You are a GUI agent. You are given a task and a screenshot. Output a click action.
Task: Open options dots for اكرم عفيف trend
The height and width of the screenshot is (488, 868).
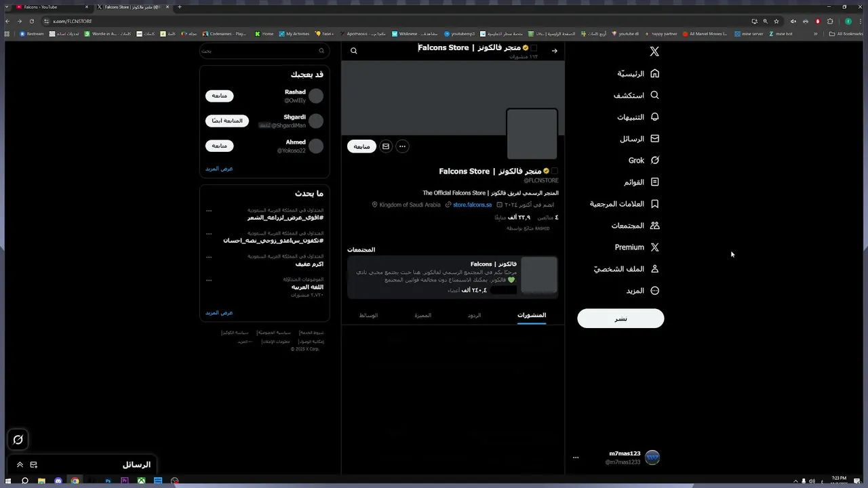pos(209,257)
